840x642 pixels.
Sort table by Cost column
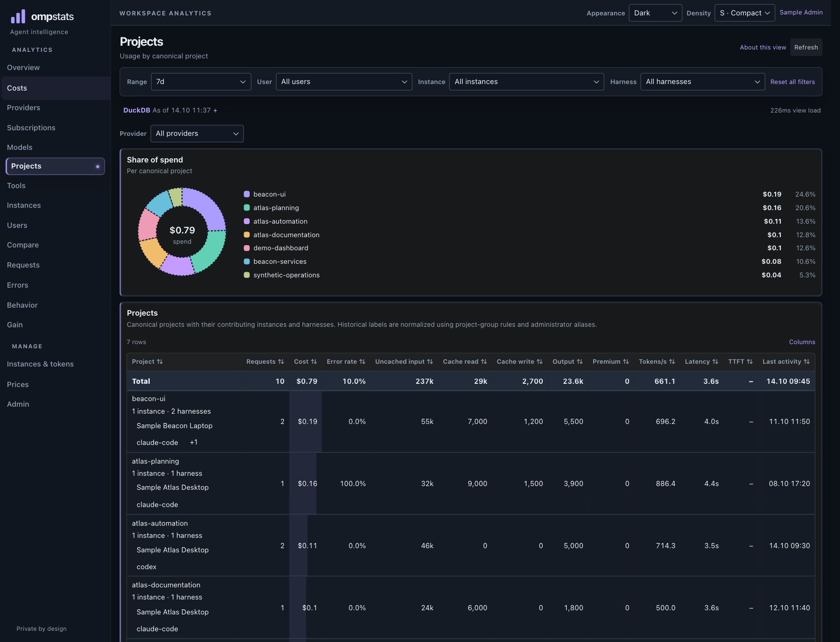305,361
